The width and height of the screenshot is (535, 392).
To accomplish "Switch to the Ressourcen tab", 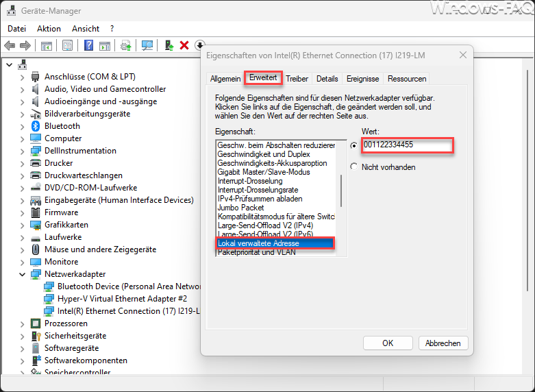I will (407, 79).
